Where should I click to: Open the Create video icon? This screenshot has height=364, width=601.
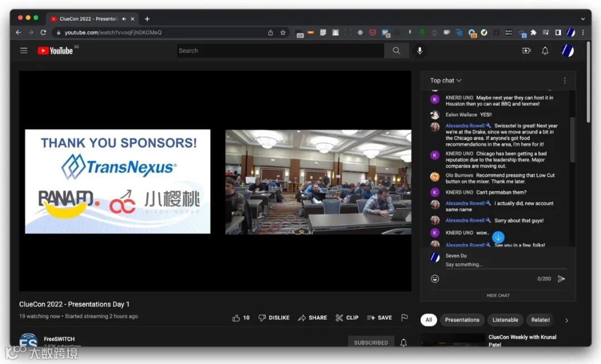526,51
